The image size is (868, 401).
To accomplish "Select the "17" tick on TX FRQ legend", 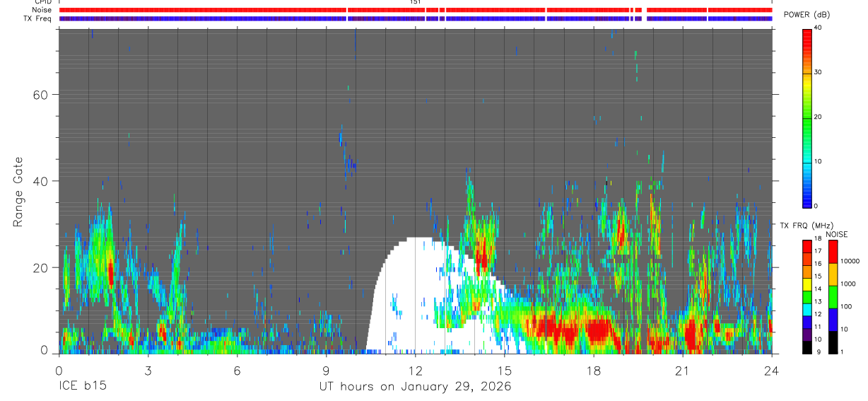I will click(x=818, y=251).
